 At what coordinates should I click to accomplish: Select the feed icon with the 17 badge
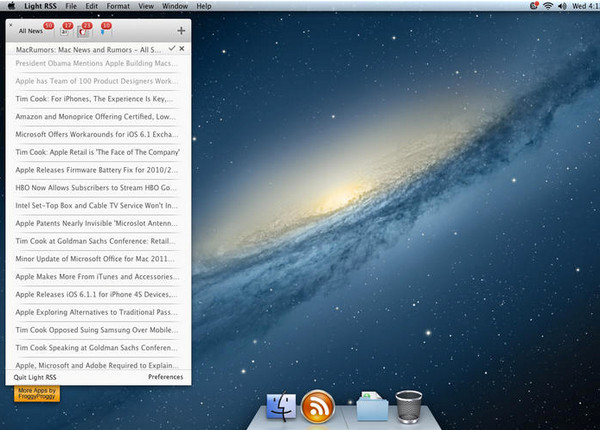tap(63, 30)
